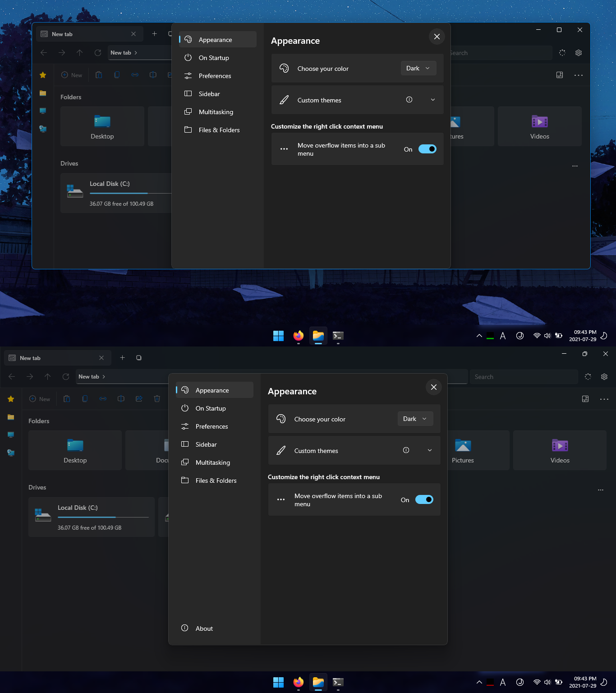Open the Sidebar settings section
Viewport: 616px width, 693px height.
click(206, 444)
